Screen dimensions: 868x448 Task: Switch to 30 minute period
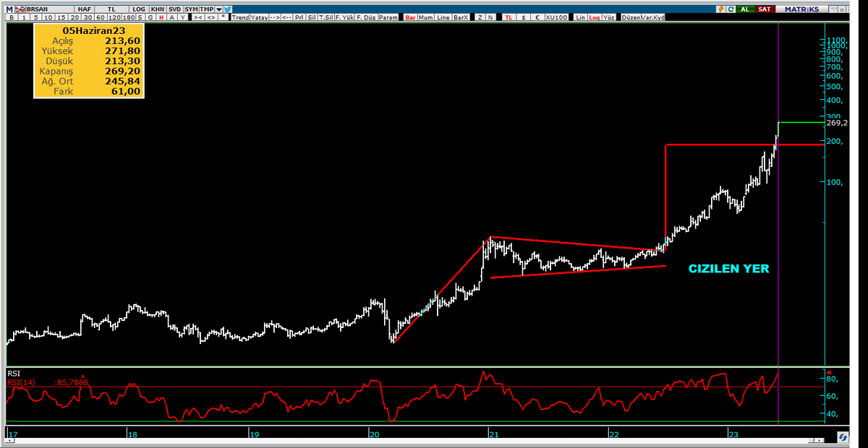pyautogui.click(x=88, y=17)
